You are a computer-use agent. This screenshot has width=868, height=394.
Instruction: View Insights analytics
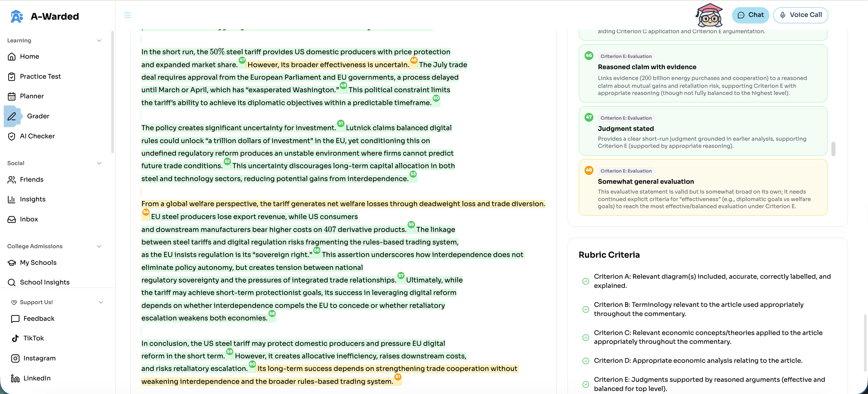[33, 199]
